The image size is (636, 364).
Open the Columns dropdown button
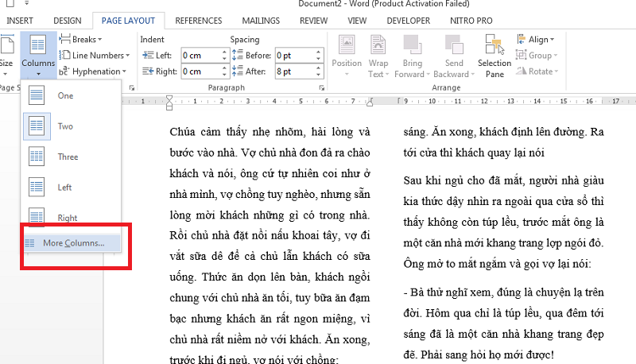point(38,56)
